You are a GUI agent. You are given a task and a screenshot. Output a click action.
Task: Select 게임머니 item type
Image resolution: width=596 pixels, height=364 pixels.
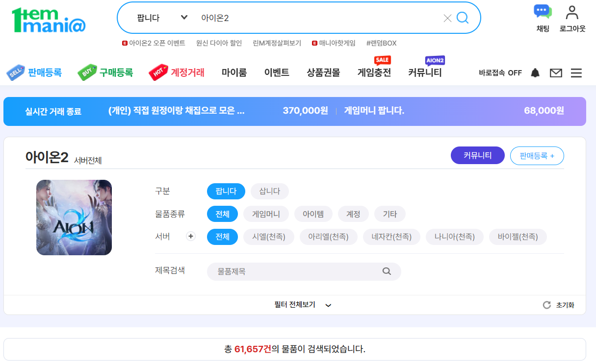(266, 214)
